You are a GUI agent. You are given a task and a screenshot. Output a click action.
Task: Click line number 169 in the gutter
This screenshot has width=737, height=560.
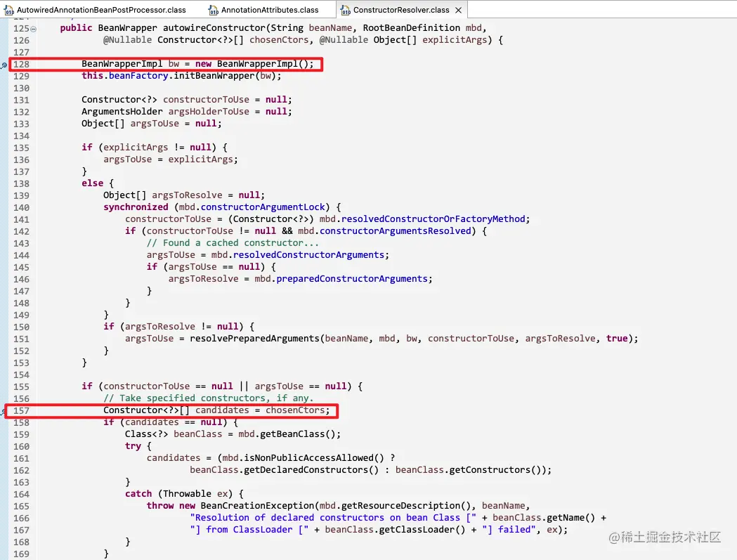coord(21,554)
